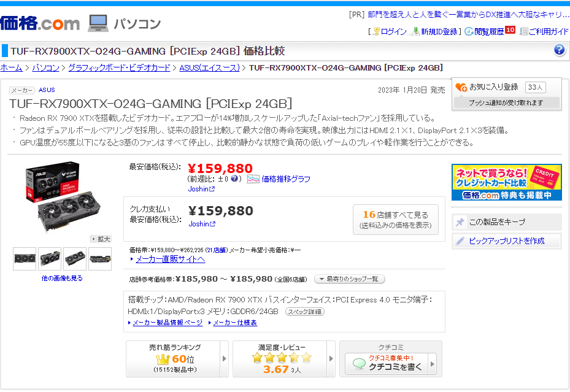This screenshot has height=392, width=570.
Task: Click the speech bubble クチコミ icon
Action: 359,364
